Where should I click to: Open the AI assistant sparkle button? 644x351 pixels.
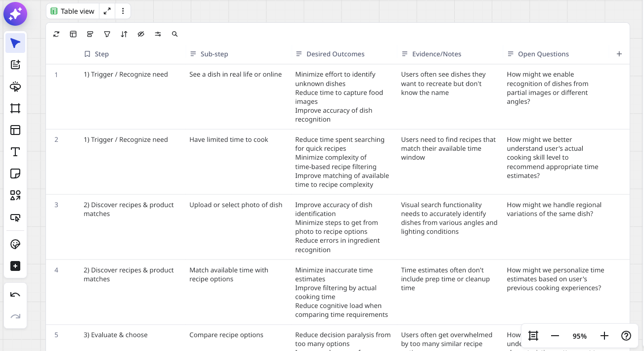(15, 14)
